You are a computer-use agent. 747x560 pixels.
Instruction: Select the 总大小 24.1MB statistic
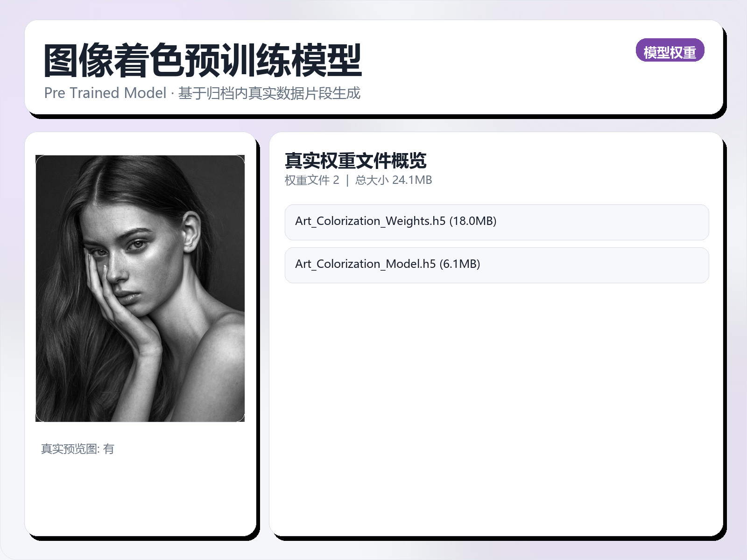(394, 180)
